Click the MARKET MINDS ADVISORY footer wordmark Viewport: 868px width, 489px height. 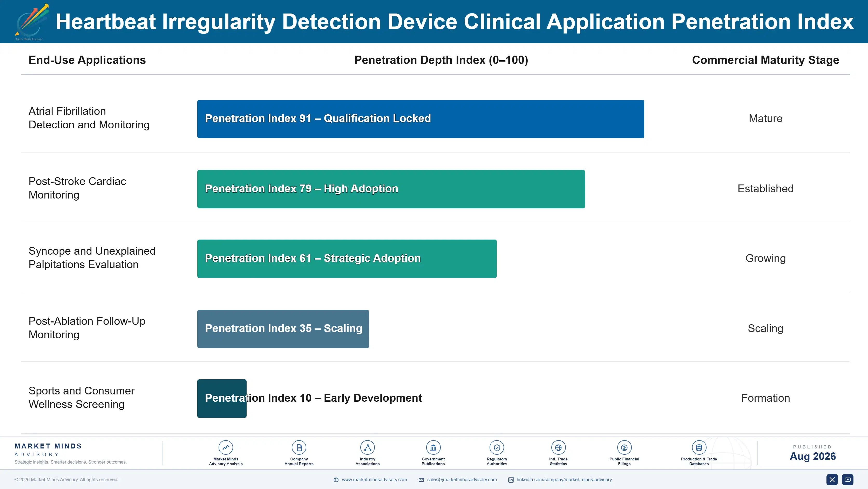tap(48, 450)
